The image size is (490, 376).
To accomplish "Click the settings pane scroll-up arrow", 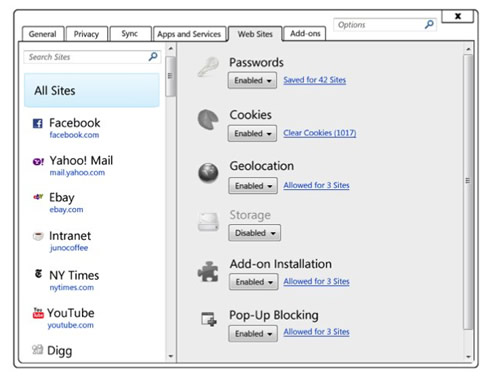I will coord(468,49).
